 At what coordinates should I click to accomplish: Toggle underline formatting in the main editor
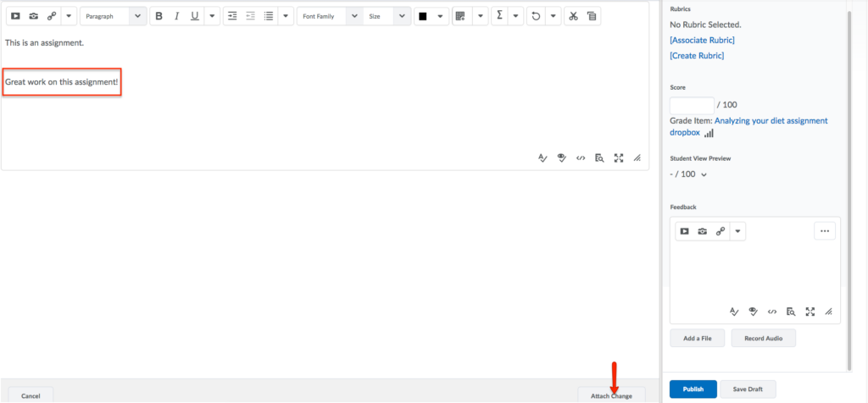(194, 16)
